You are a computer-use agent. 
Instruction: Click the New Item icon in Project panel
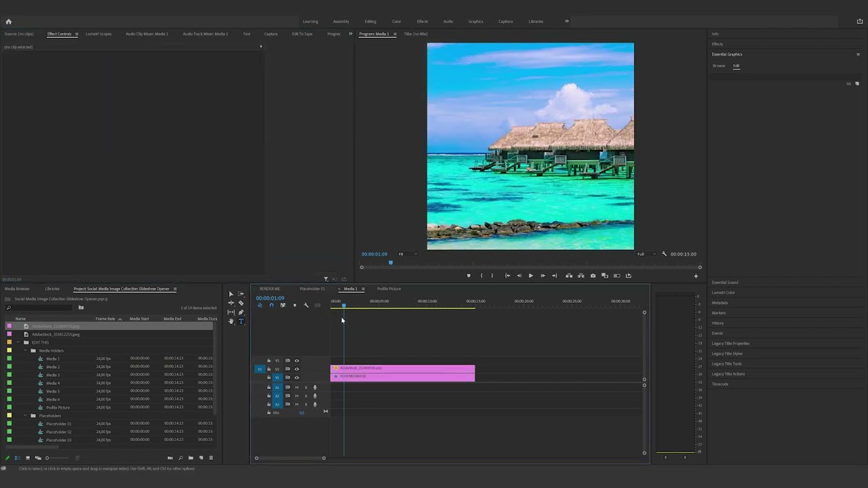[x=201, y=458]
